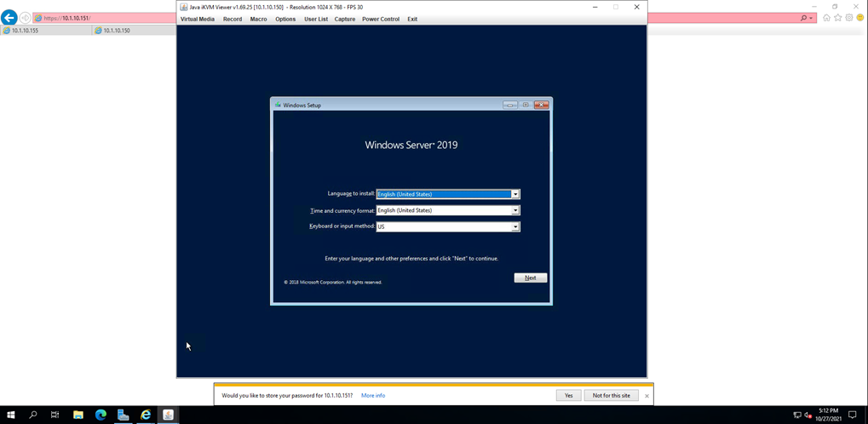Click the Java iKVM Viewer title icon

point(184,7)
